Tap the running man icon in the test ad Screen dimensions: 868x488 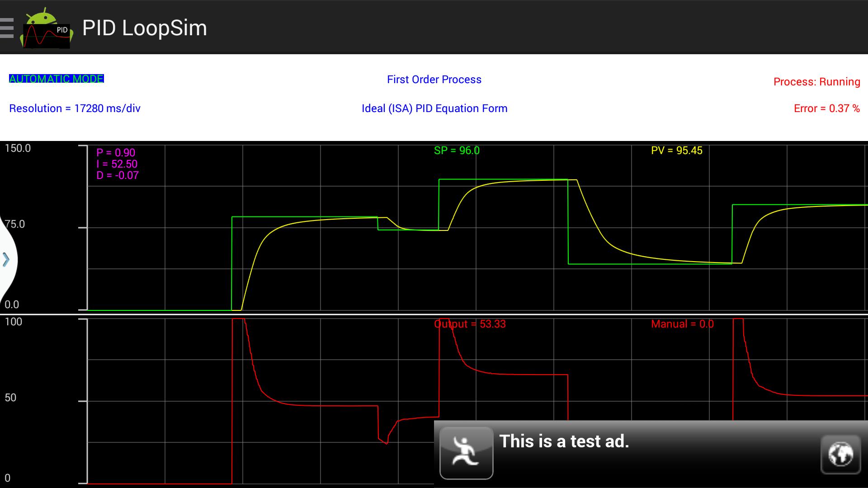click(x=466, y=453)
